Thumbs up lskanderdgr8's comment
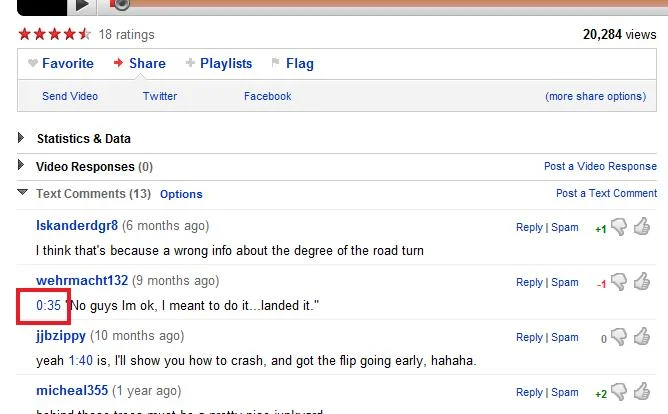Screen dimensions: 668x414 click(x=642, y=227)
